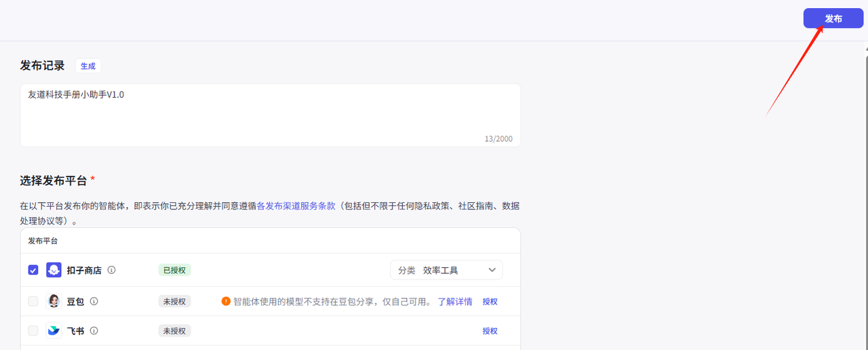Click inside the 发布记录 text area
This screenshot has height=350, width=868.
pos(271,115)
